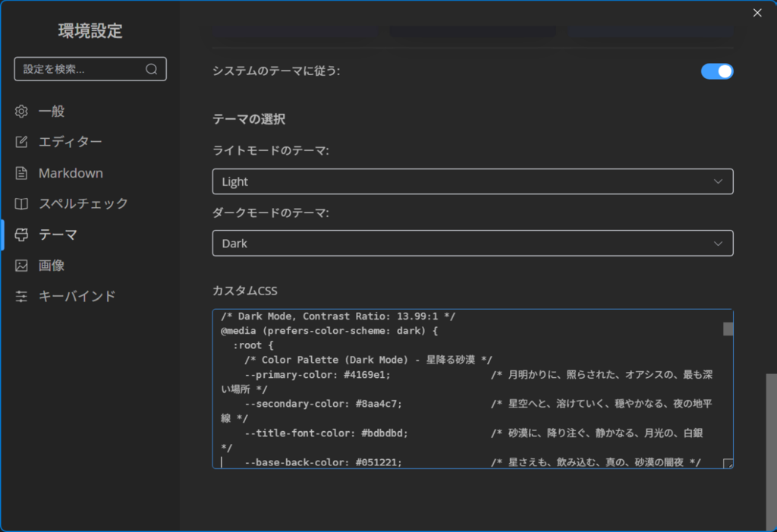Toggle システムのテーマに従う switch
The height and width of the screenshot is (532, 777).
pos(717,71)
